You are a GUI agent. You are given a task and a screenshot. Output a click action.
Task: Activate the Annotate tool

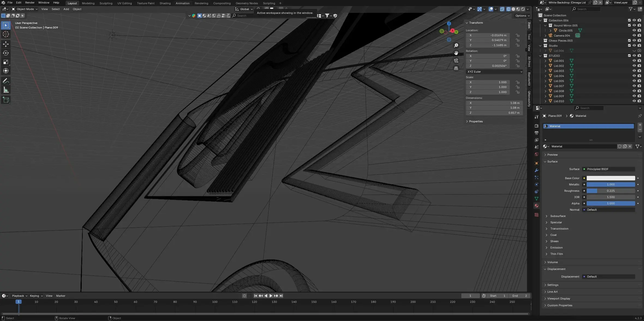click(6, 81)
